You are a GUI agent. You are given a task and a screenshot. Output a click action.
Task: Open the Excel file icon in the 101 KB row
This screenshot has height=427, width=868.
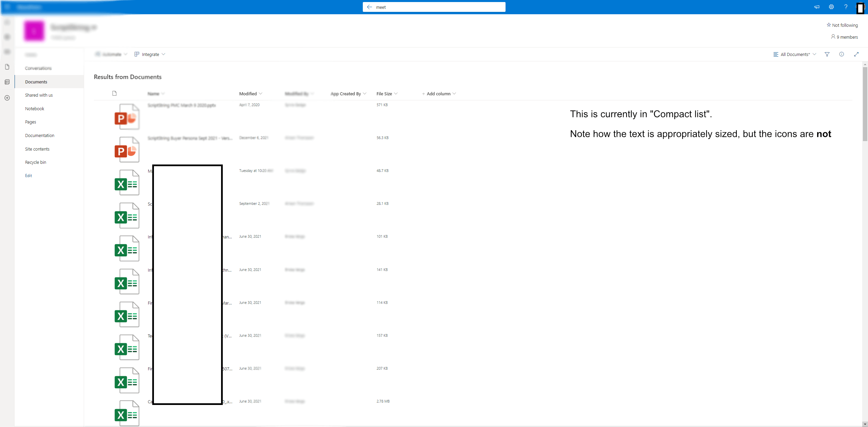coord(127,248)
